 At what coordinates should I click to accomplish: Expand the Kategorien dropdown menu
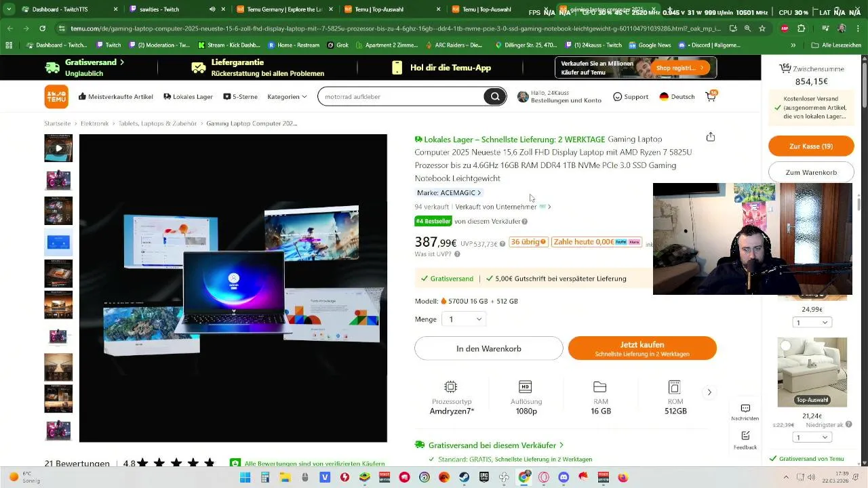287,96
